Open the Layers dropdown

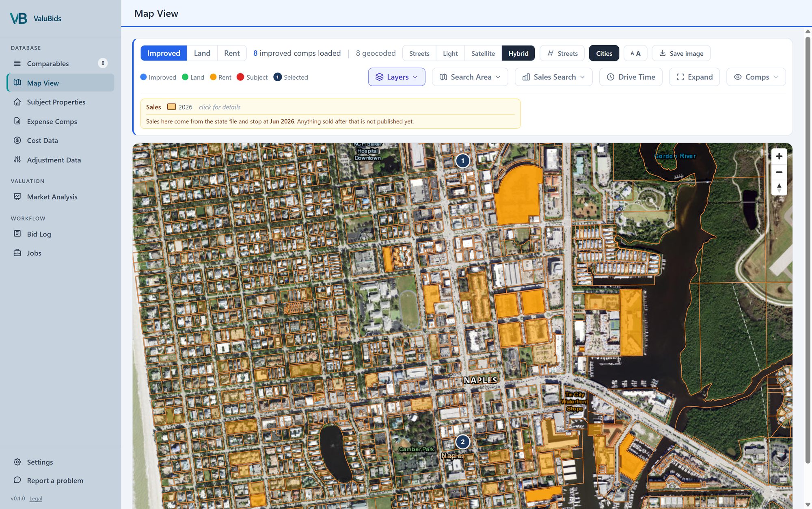pyautogui.click(x=396, y=77)
